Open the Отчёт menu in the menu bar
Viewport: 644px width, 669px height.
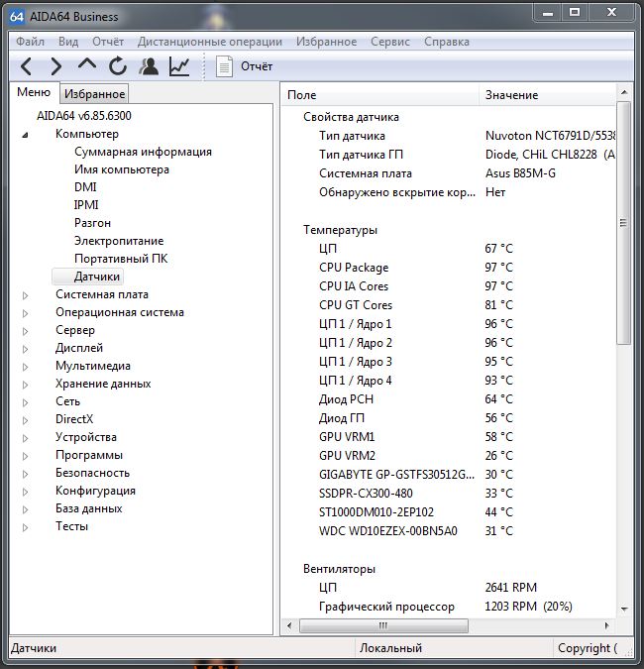[x=108, y=42]
